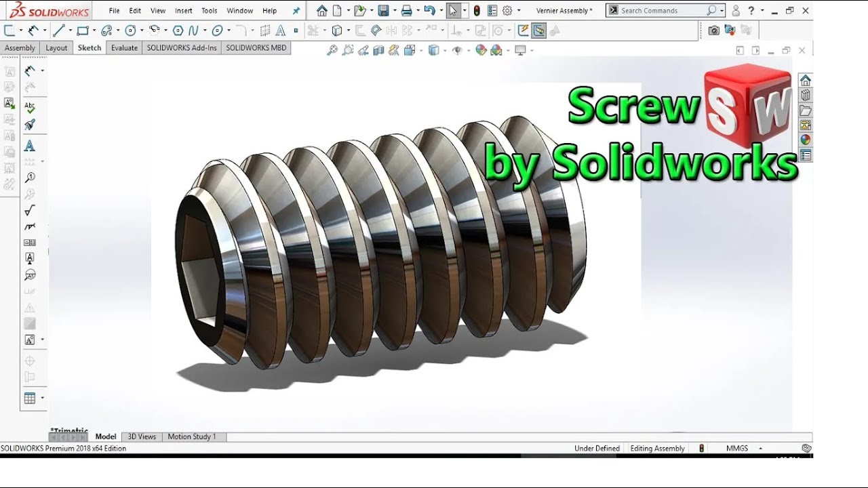Save the assembly with the floppy disk icon
This screenshot has height=488, width=868.
pos(383,10)
